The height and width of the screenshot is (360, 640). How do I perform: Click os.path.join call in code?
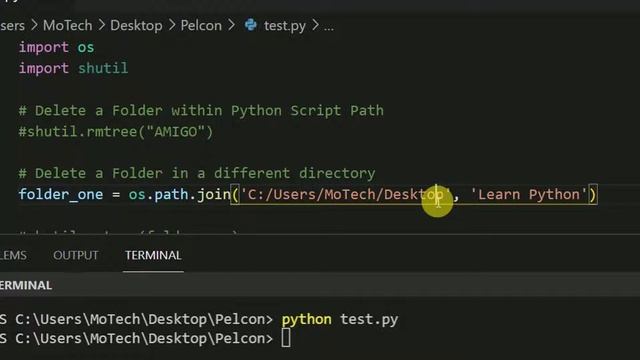click(x=180, y=195)
